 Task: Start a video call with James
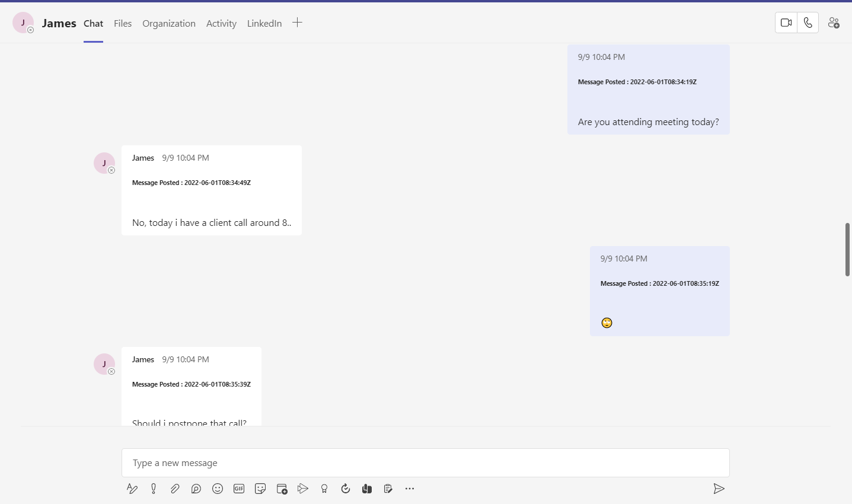[786, 23]
